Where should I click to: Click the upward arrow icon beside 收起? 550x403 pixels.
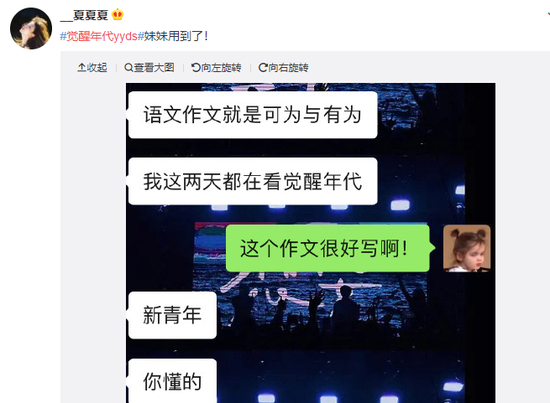pos(81,67)
